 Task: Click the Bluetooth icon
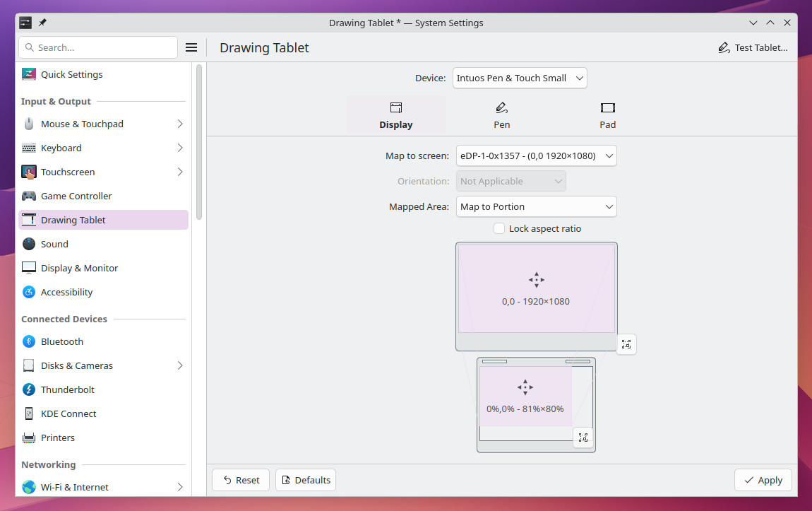29,341
